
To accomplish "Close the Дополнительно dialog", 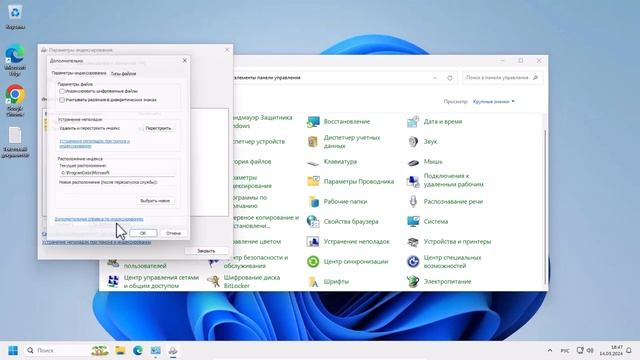I will pyautogui.click(x=185, y=60).
